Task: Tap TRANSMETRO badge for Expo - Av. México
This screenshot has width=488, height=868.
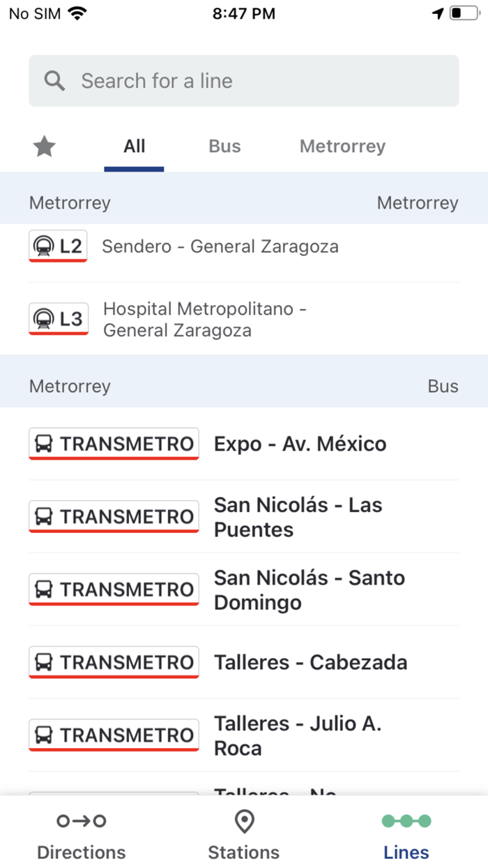Action: point(114,444)
